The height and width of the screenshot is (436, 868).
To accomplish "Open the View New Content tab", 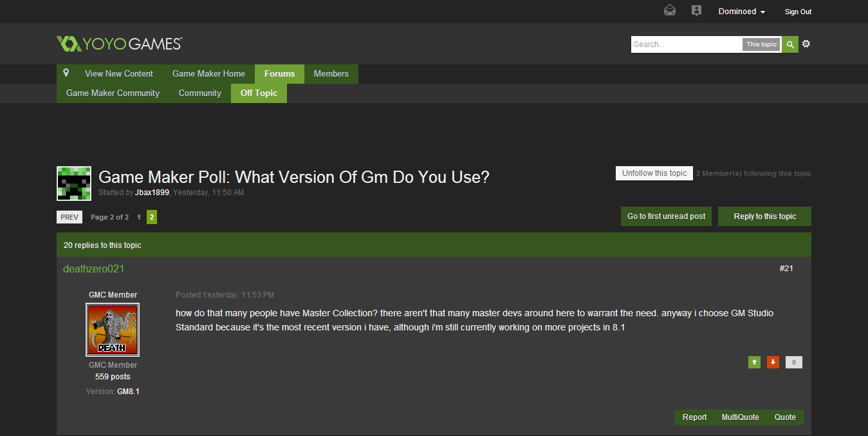I will (119, 74).
